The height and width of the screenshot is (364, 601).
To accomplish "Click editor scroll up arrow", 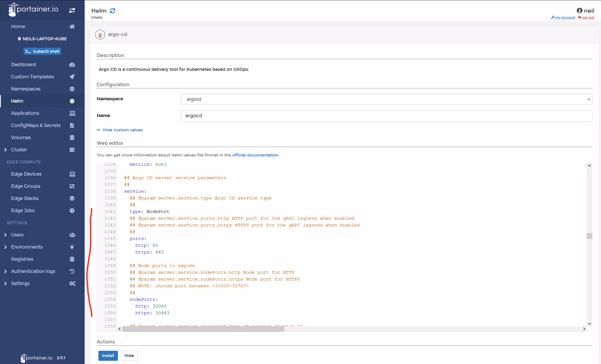I will tap(589, 165).
